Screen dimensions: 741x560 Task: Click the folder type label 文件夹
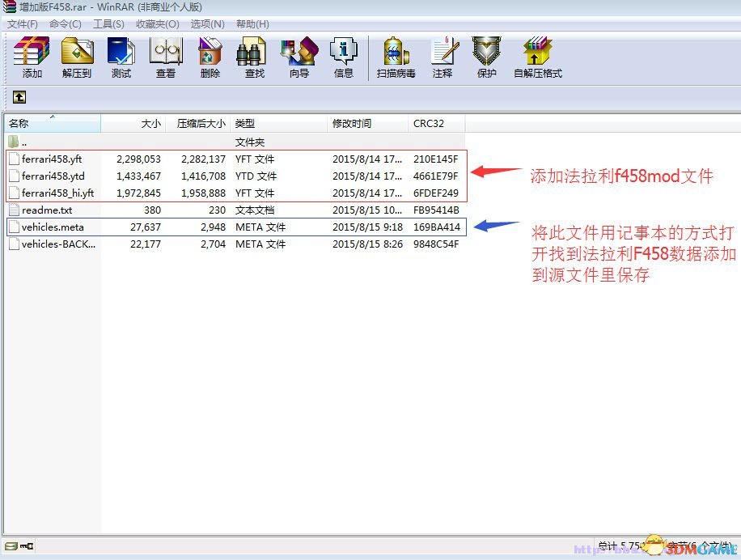pos(250,142)
